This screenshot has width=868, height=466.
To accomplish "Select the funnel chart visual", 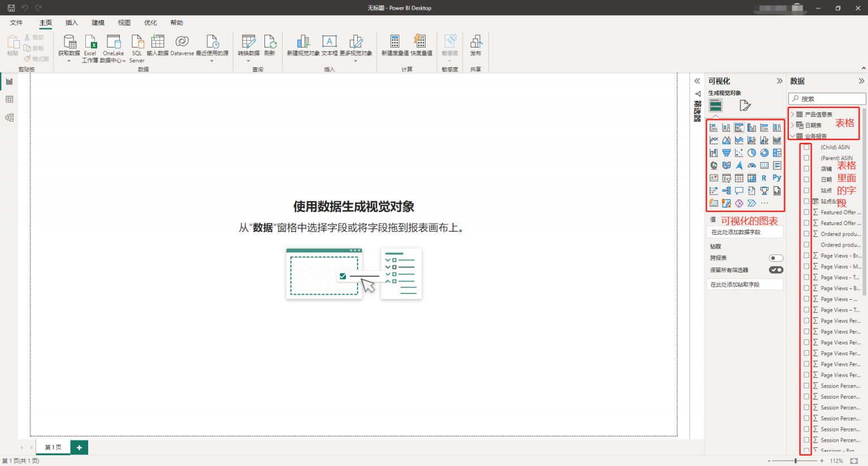I will [726, 153].
